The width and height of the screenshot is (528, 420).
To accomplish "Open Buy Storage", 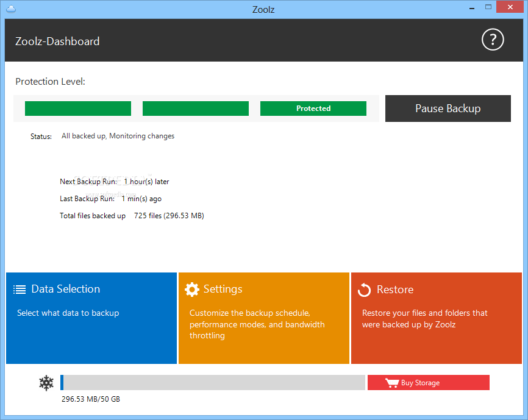I will click(429, 383).
